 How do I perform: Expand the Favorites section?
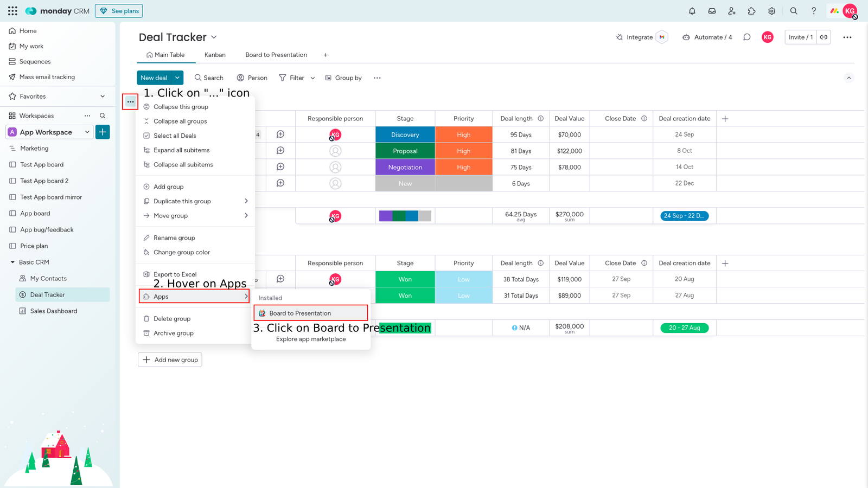pos(103,97)
